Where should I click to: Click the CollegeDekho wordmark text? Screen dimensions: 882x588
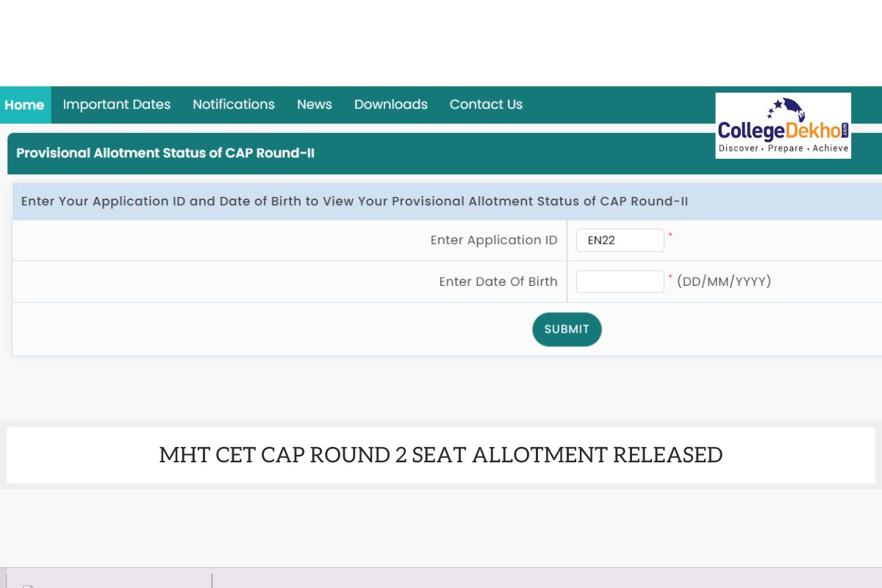coord(779,130)
